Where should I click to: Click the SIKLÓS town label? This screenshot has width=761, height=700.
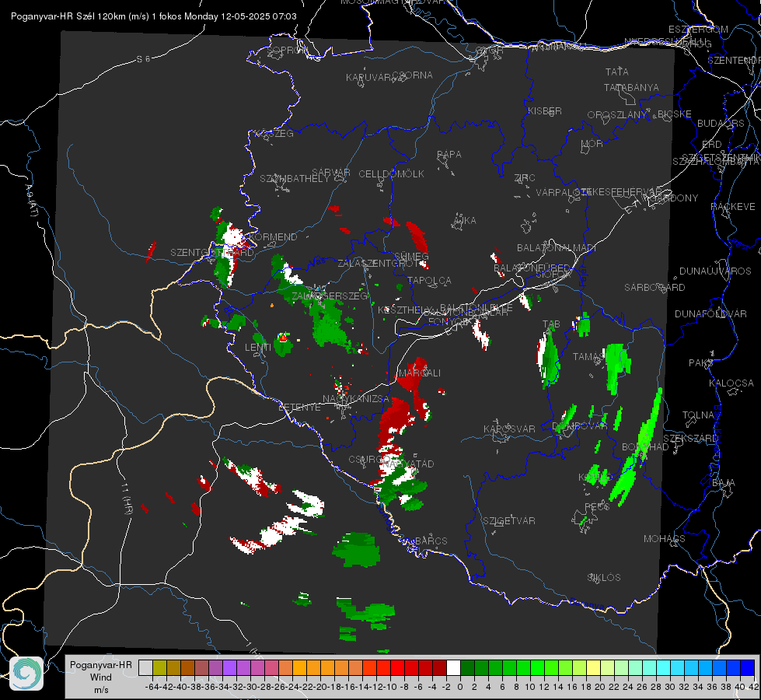[x=604, y=577]
